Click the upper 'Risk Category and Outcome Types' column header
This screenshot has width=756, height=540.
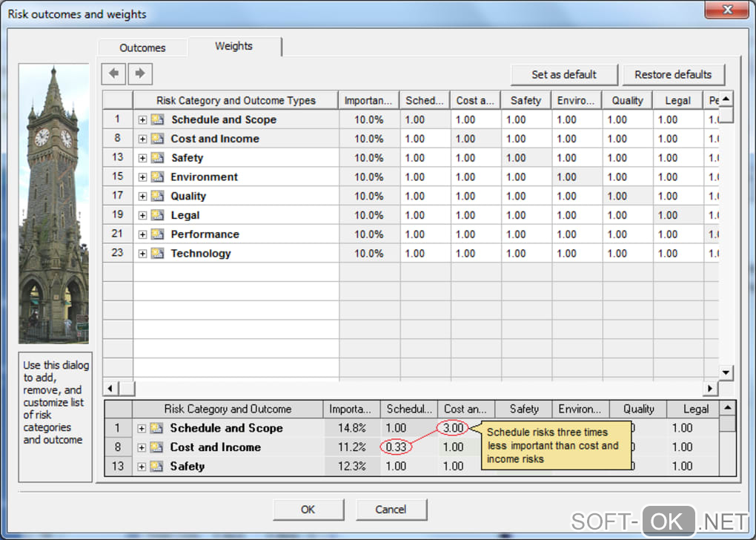point(236,100)
